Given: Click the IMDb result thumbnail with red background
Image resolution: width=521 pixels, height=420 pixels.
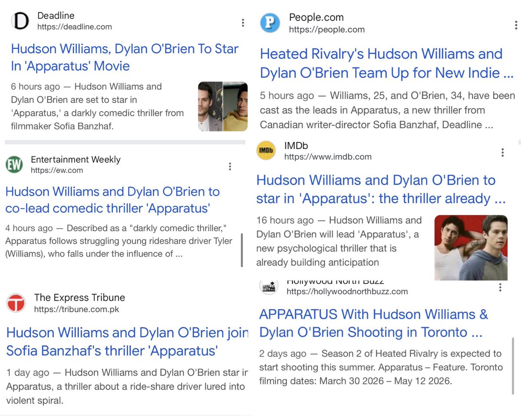Looking at the screenshot, I should (x=471, y=248).
